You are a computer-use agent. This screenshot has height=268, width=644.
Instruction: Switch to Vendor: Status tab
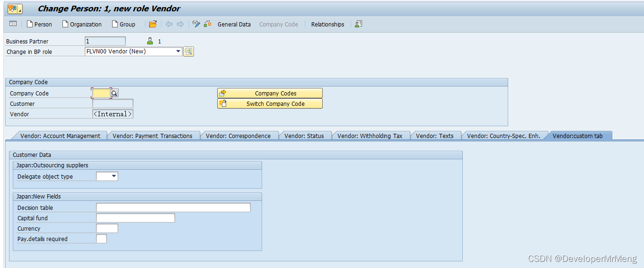[304, 136]
